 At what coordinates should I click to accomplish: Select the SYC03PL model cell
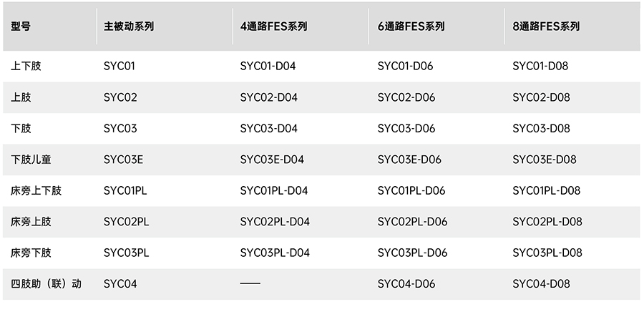click(x=126, y=253)
